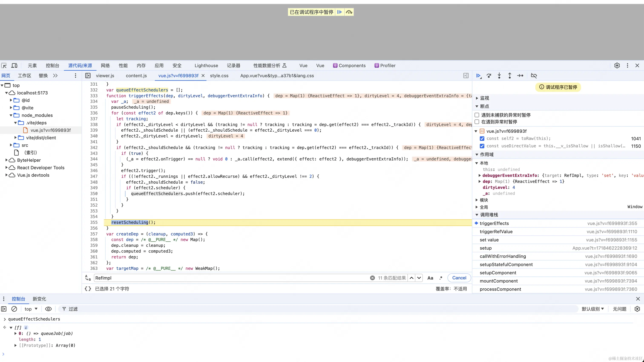
Task: Resume script execution in debugger toolbar
Action: coord(479,76)
